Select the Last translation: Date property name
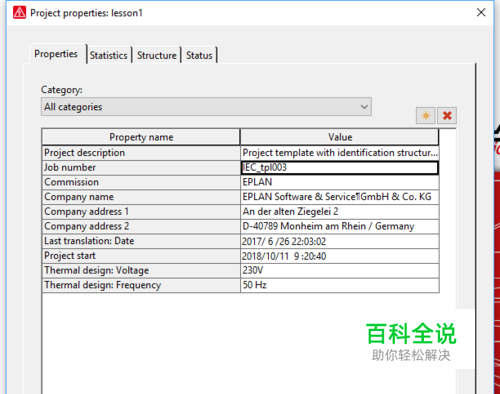Screen dimensions: 500x394 pos(141,241)
